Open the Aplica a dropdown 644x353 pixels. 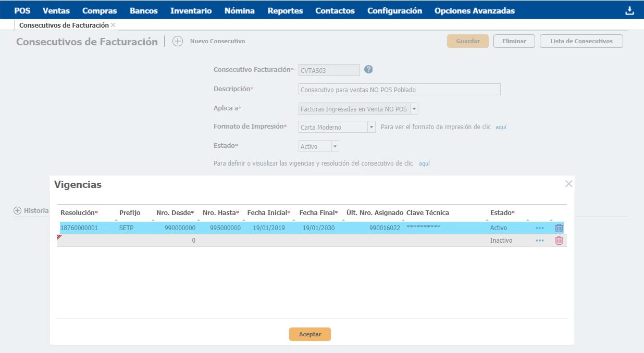pyautogui.click(x=414, y=109)
